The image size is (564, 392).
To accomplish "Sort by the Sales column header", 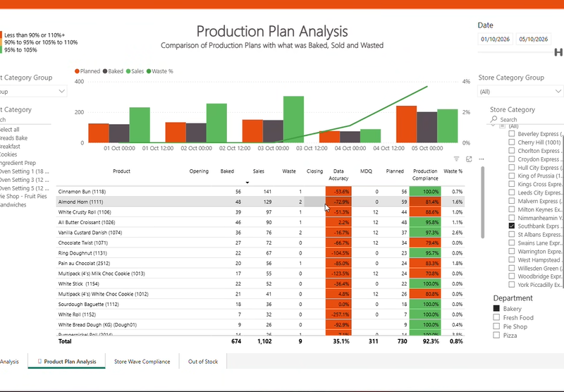I will coord(258,171).
